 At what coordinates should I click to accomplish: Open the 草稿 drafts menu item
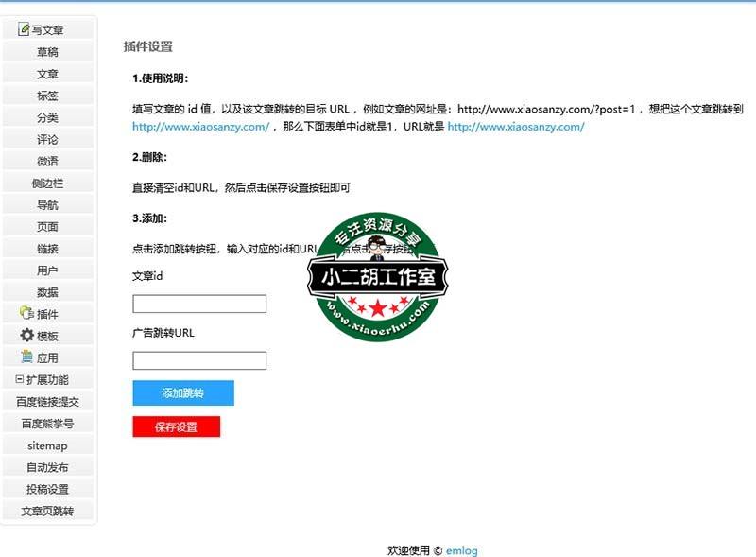tap(47, 52)
